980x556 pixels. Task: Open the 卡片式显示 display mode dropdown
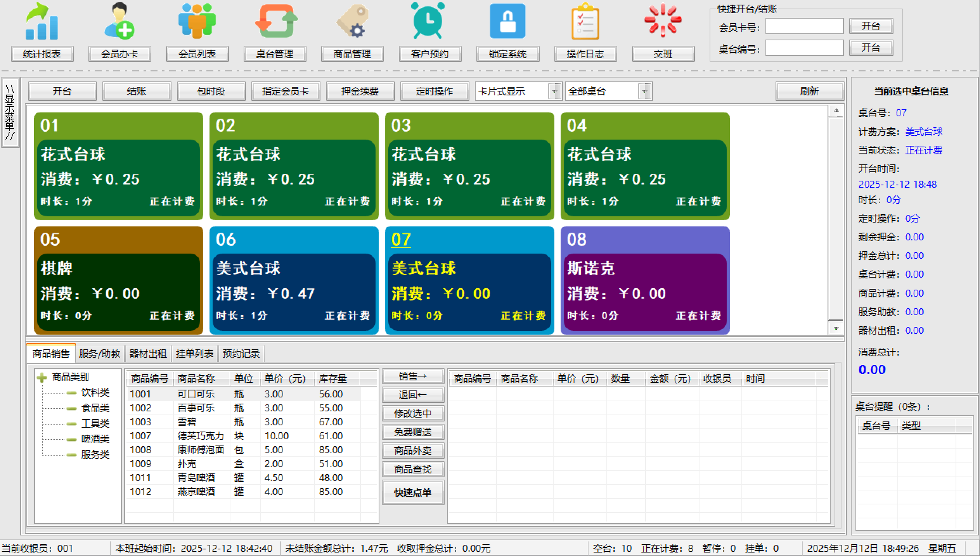555,92
